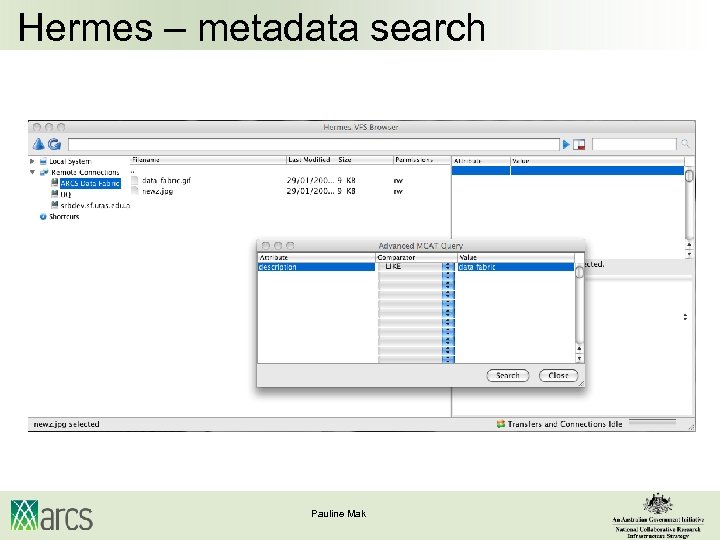720x540 pixels.
Task: Select the data fabric value cell
Action: point(516,267)
